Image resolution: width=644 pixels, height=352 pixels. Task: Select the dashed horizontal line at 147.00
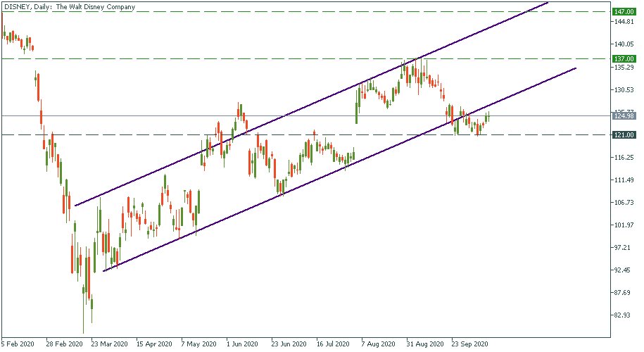pyautogui.click(x=282, y=12)
